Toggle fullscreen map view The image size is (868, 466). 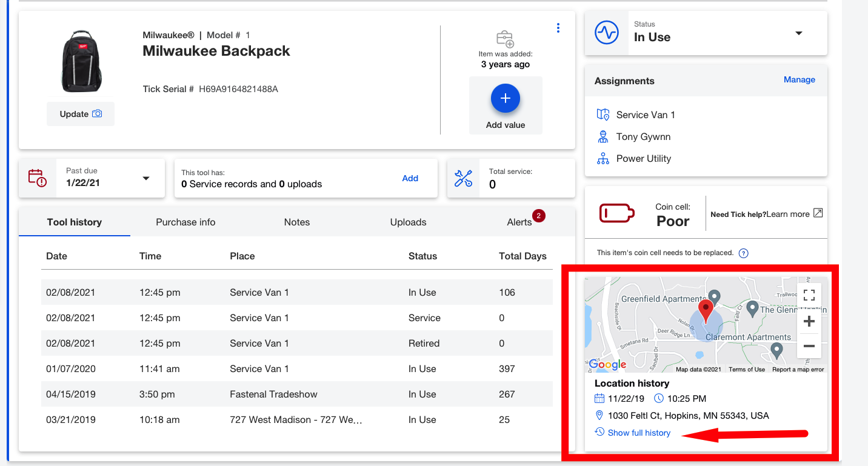pos(809,295)
